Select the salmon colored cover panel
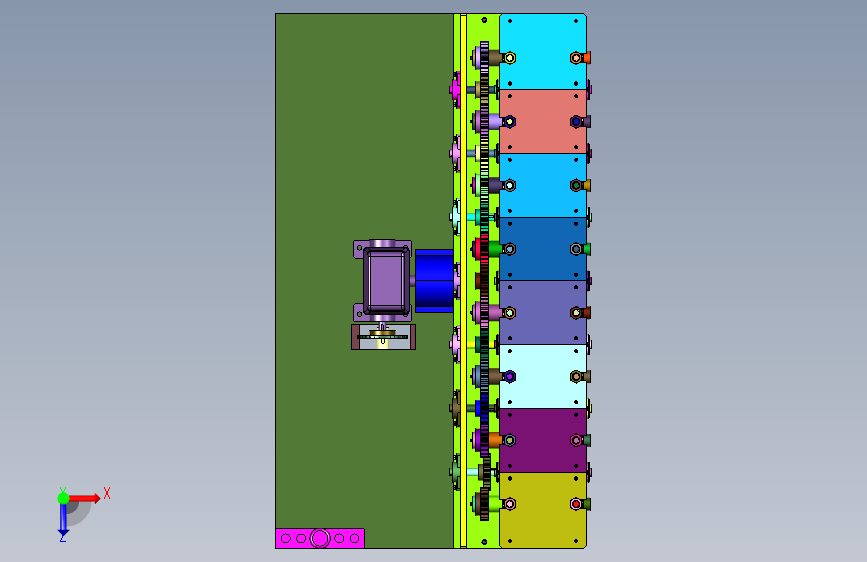867x562 pixels. pyautogui.click(x=543, y=122)
